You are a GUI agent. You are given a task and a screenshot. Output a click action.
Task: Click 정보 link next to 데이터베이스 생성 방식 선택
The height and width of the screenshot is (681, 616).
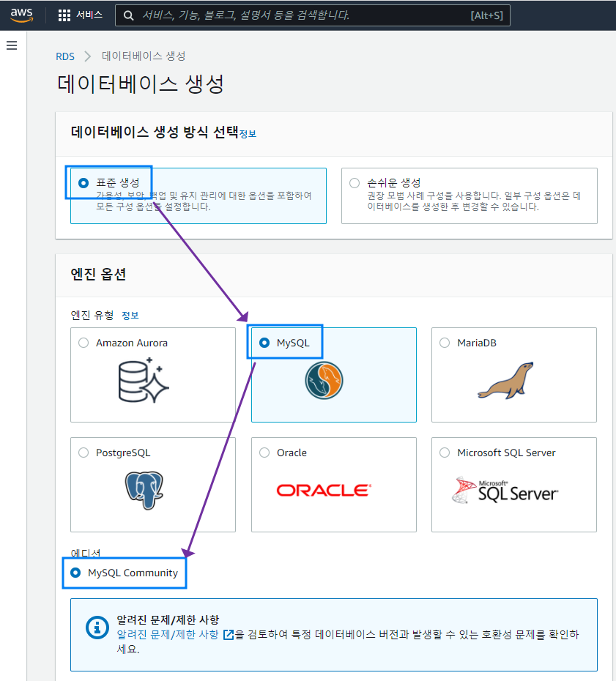coord(248,134)
